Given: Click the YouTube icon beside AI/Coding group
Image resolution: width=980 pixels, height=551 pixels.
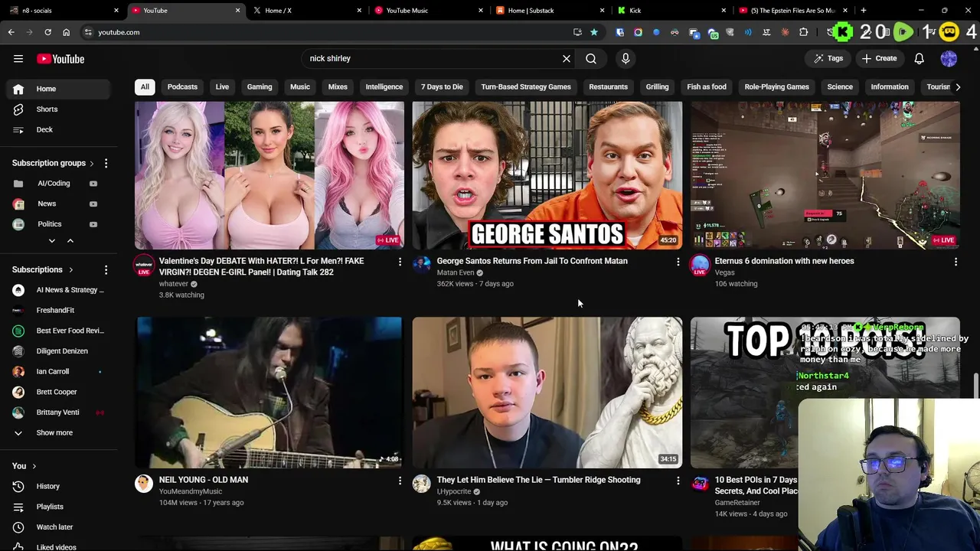Looking at the screenshot, I should pos(93,184).
